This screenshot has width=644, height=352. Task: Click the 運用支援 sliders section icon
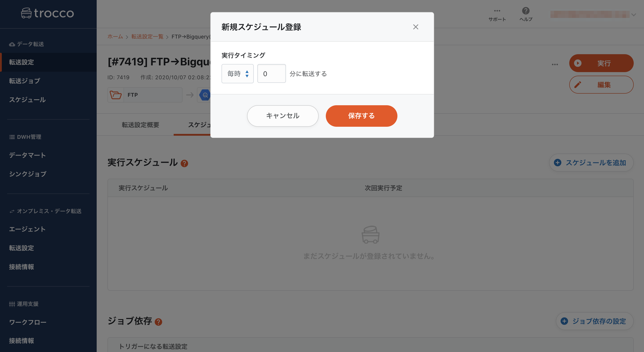12,304
